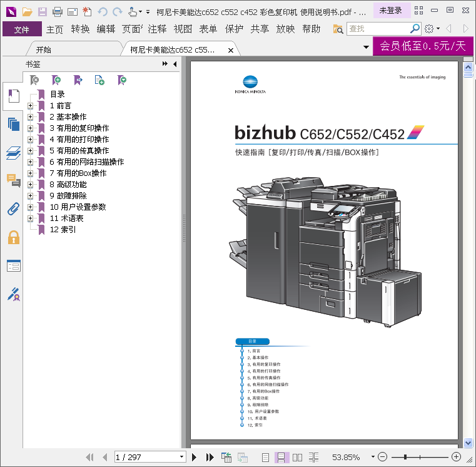Click the bookmark options dropdown icon
Image resolution: width=476 pixels, height=467 pixels.
(122, 80)
